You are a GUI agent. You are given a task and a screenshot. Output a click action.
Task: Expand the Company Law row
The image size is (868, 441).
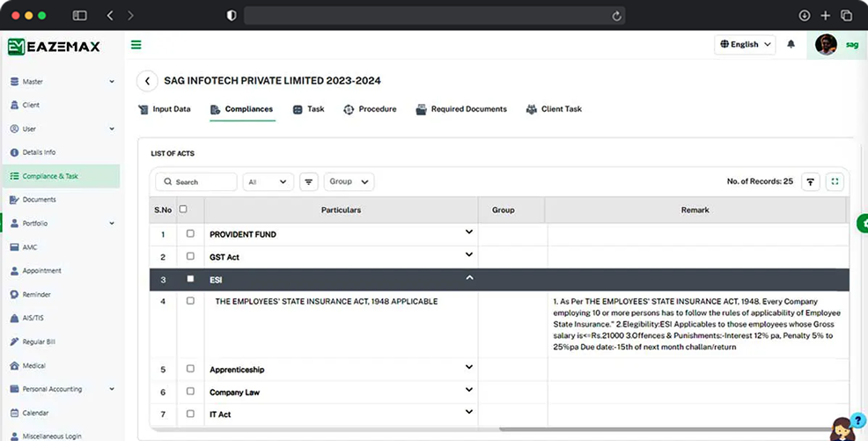click(x=469, y=390)
